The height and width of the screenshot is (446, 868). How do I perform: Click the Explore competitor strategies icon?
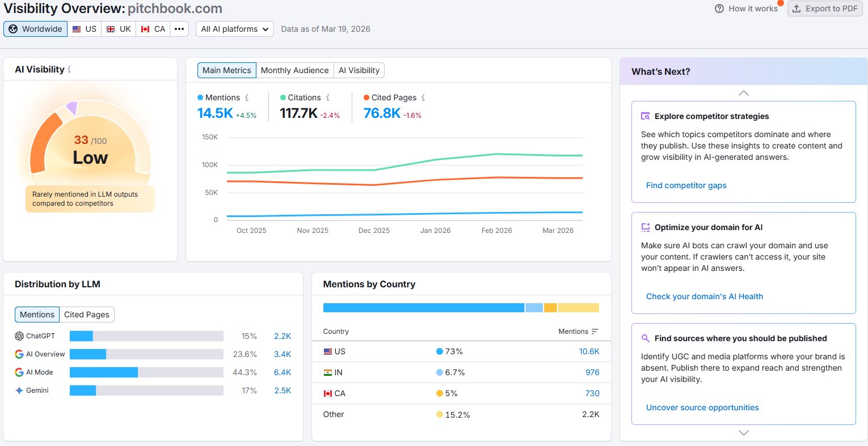[645, 116]
